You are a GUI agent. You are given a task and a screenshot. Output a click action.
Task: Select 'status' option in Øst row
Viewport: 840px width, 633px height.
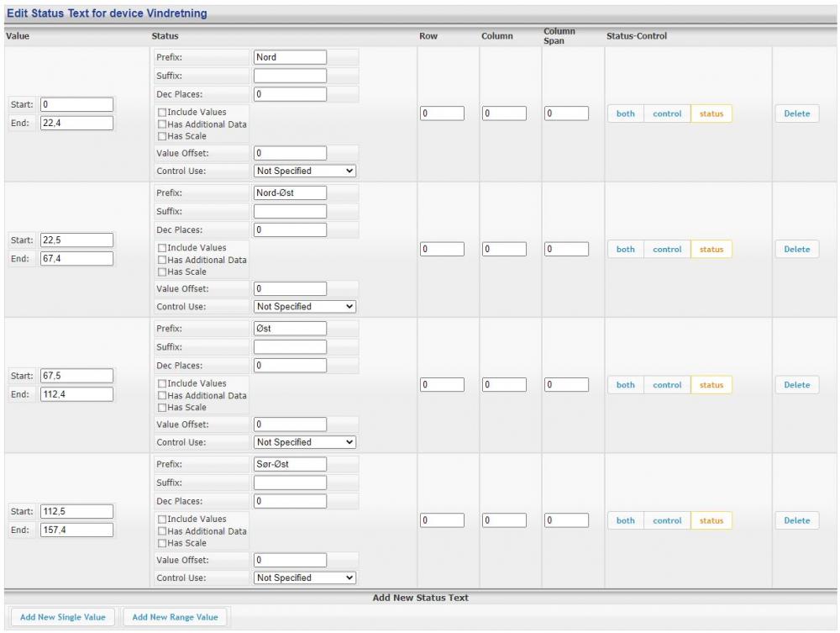coord(711,385)
